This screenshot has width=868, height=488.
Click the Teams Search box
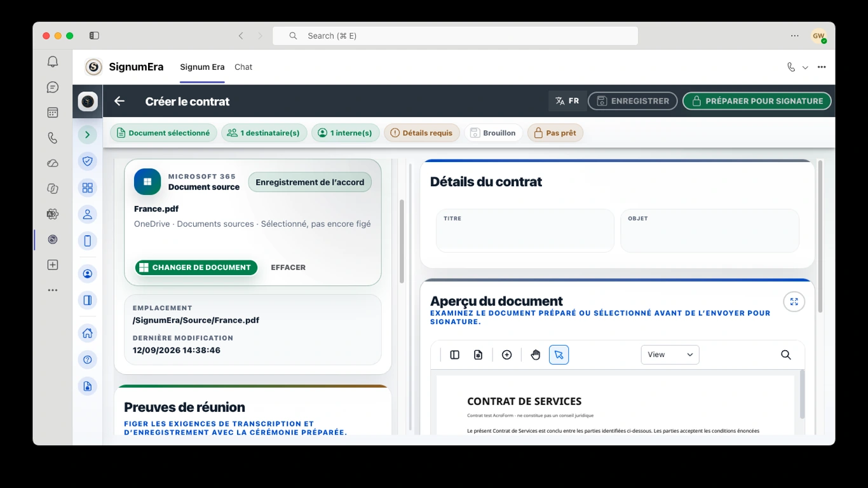[x=455, y=36]
